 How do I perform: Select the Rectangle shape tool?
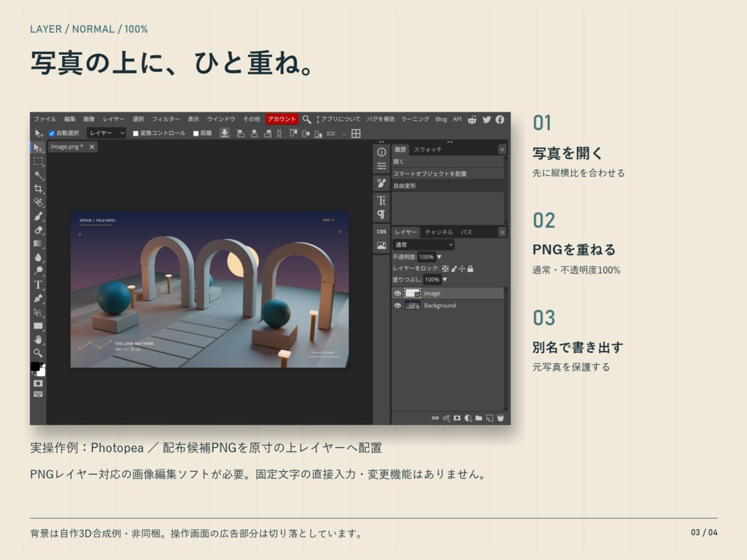[x=38, y=326]
